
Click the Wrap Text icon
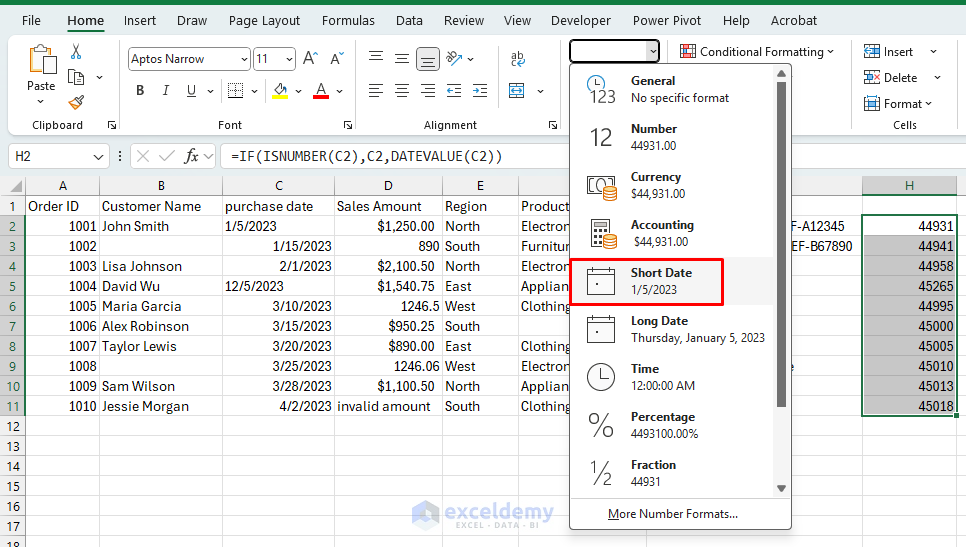point(518,59)
